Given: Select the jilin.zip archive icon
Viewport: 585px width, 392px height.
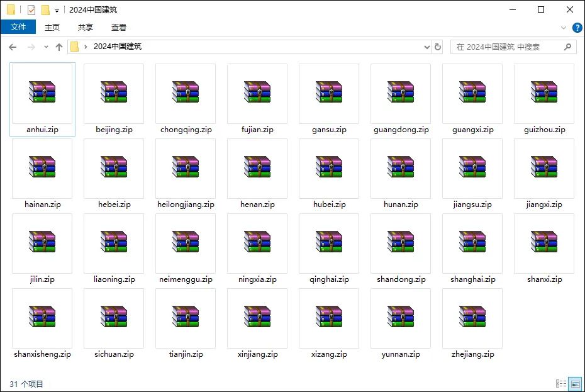Looking at the screenshot, I should tap(42, 242).
